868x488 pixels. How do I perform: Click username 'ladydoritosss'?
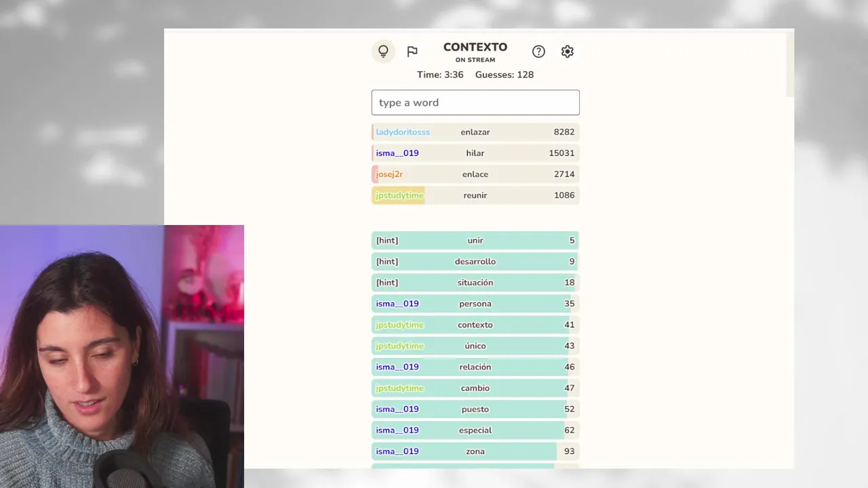coord(403,132)
